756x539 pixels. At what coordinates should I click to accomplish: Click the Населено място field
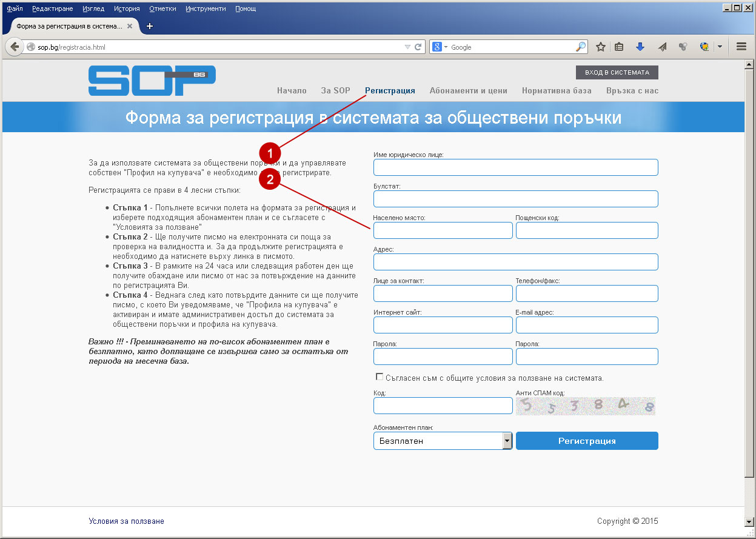click(x=443, y=230)
